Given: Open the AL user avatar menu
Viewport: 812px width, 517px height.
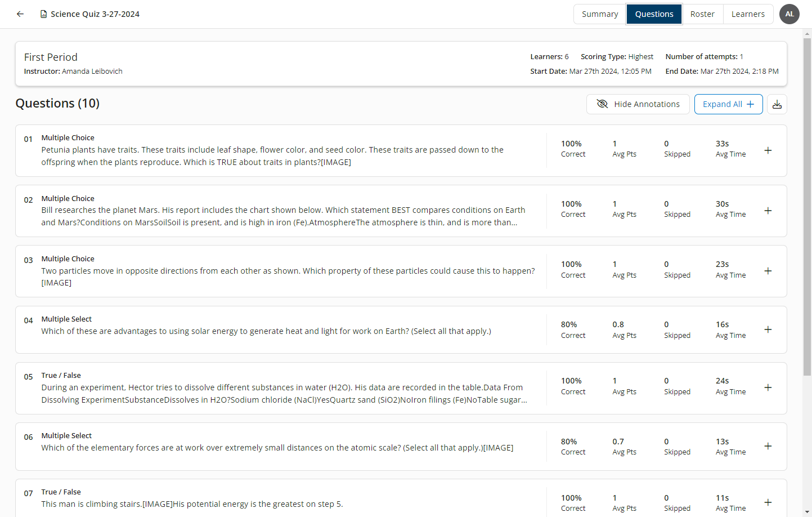Looking at the screenshot, I should tap(789, 14).
